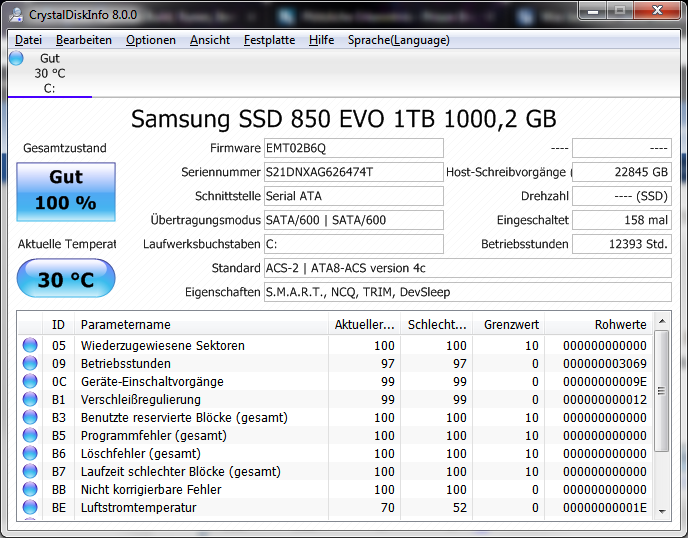Click the status icon for Benutzte reservierte Blöcke
This screenshot has height=538, width=688.
click(30, 417)
